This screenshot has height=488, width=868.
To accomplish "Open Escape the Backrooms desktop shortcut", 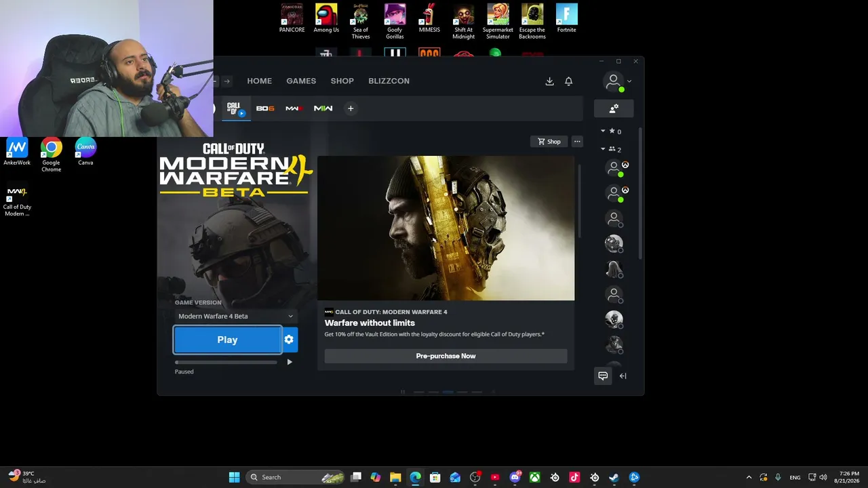I will coord(532,22).
